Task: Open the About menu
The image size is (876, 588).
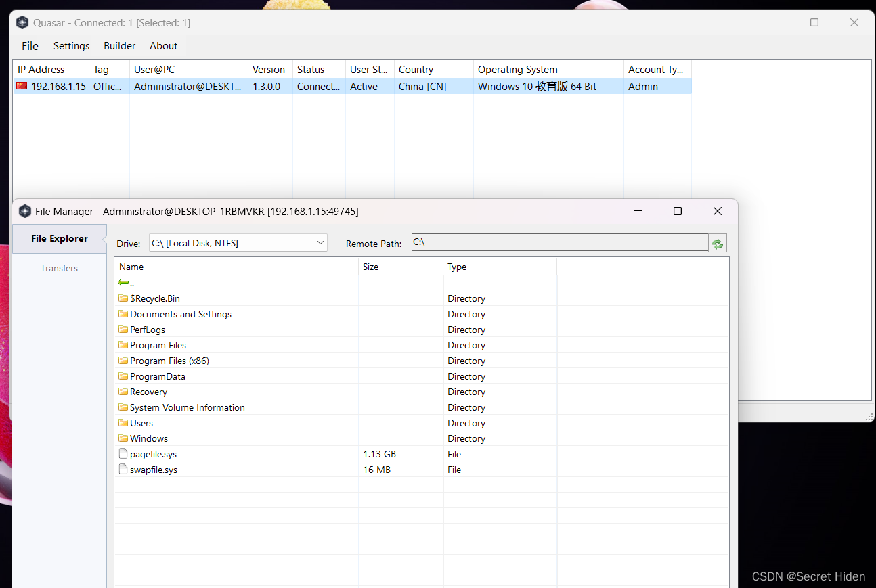Action: [x=163, y=46]
